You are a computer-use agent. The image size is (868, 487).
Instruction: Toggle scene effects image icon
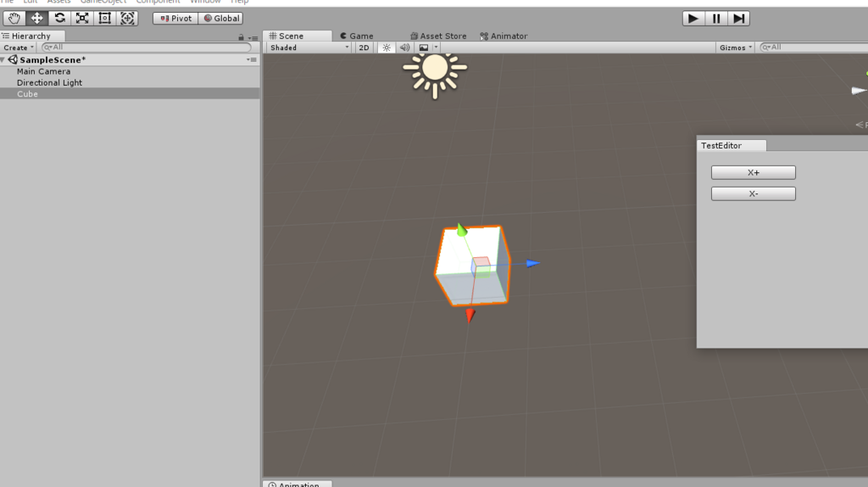click(424, 48)
